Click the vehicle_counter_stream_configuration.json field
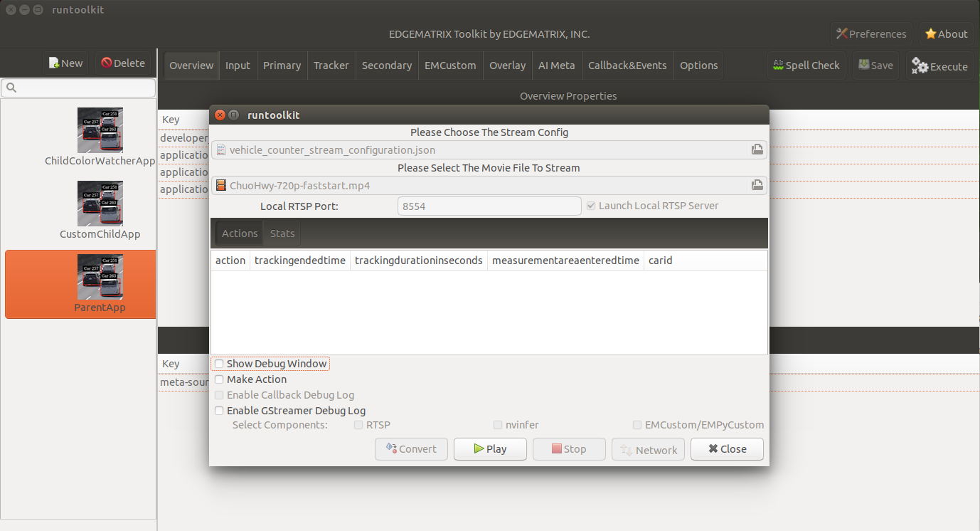The width and height of the screenshot is (980, 531). pyautogui.click(x=489, y=149)
